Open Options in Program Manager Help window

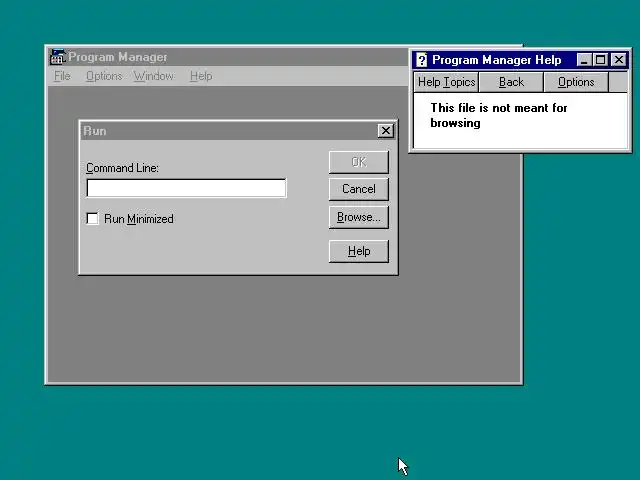576,82
